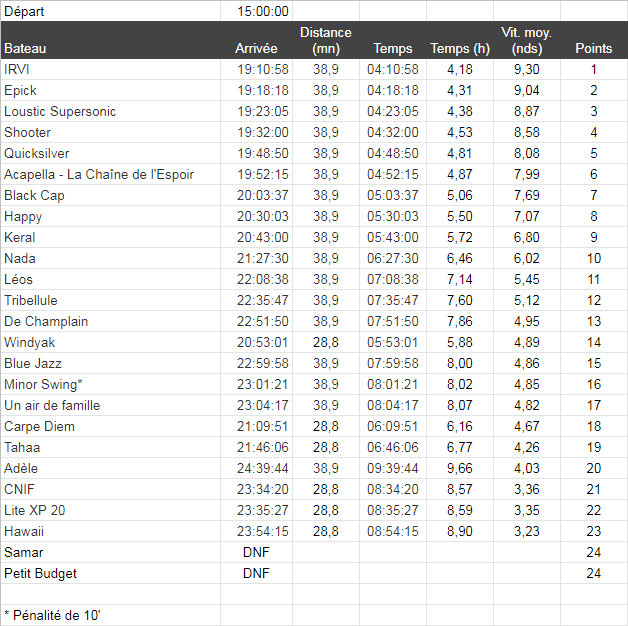Click Hawaii's time 08:54:15
The height and width of the screenshot is (626, 628).
coord(392,531)
